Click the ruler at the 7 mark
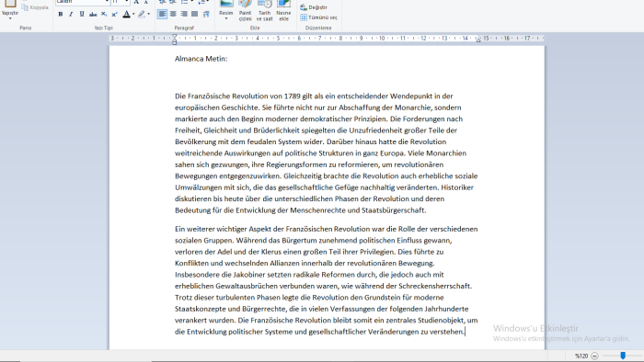644x362 pixels. tap(320, 38)
